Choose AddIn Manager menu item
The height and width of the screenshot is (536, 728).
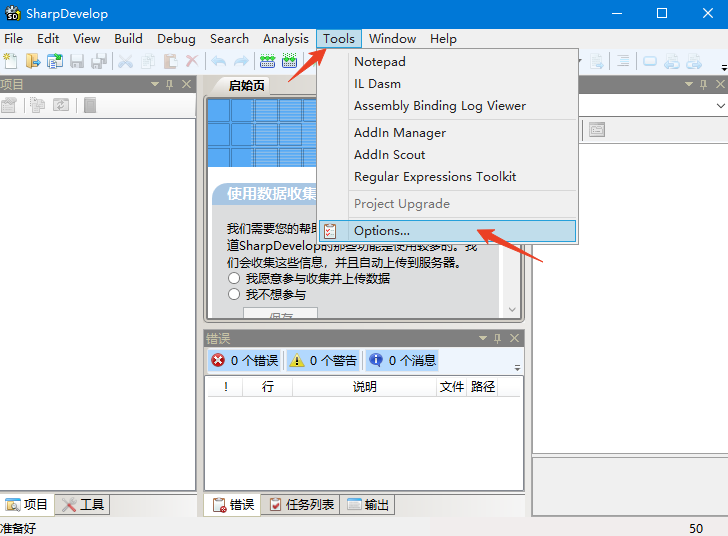[448, 133]
